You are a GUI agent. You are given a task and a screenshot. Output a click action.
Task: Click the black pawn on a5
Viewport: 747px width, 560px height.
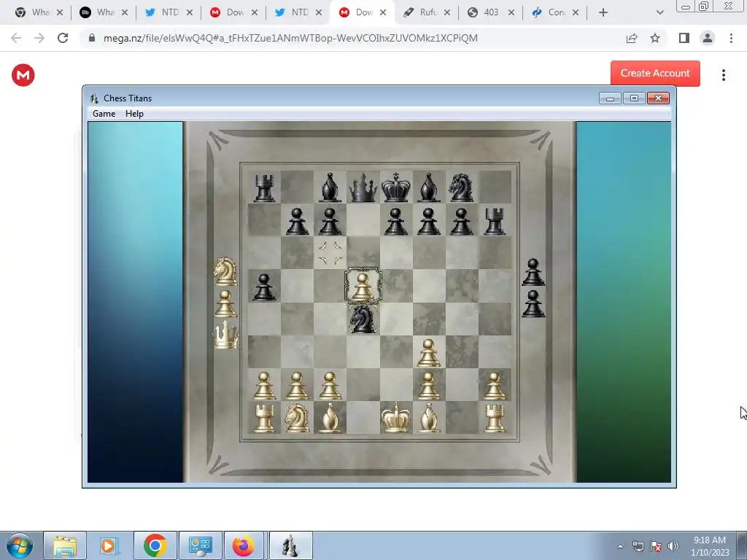[264, 287]
